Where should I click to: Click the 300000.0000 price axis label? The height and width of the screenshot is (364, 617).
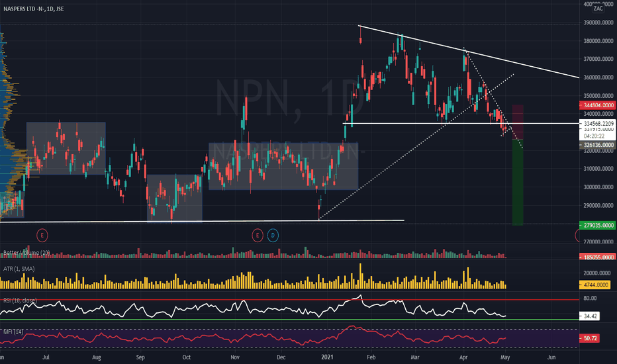[x=598, y=187]
